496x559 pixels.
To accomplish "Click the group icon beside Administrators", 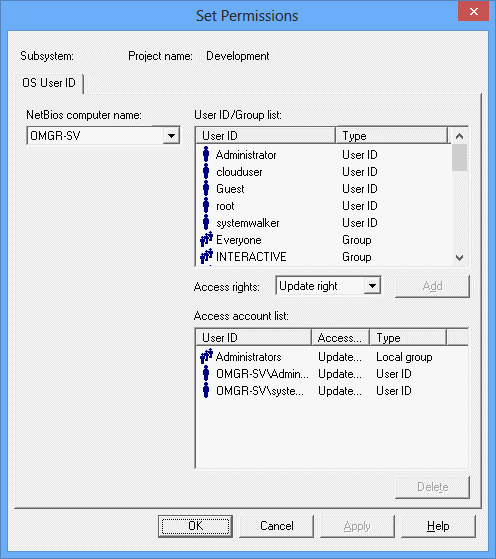I will point(206,357).
